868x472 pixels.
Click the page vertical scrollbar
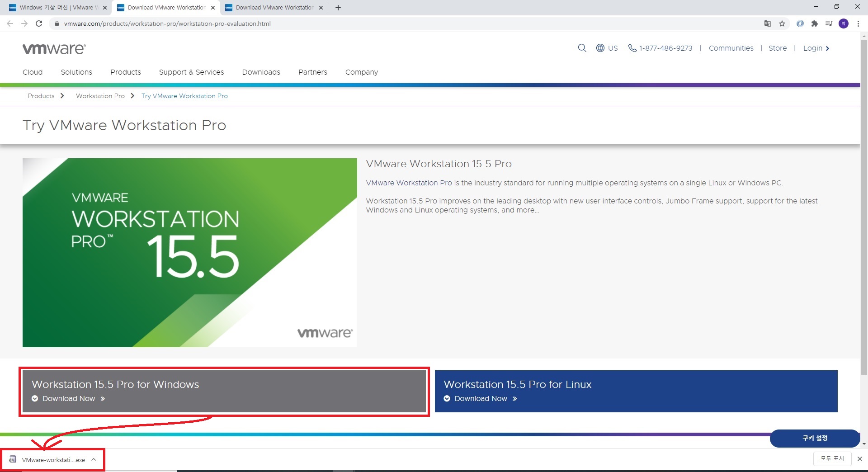(x=864, y=207)
